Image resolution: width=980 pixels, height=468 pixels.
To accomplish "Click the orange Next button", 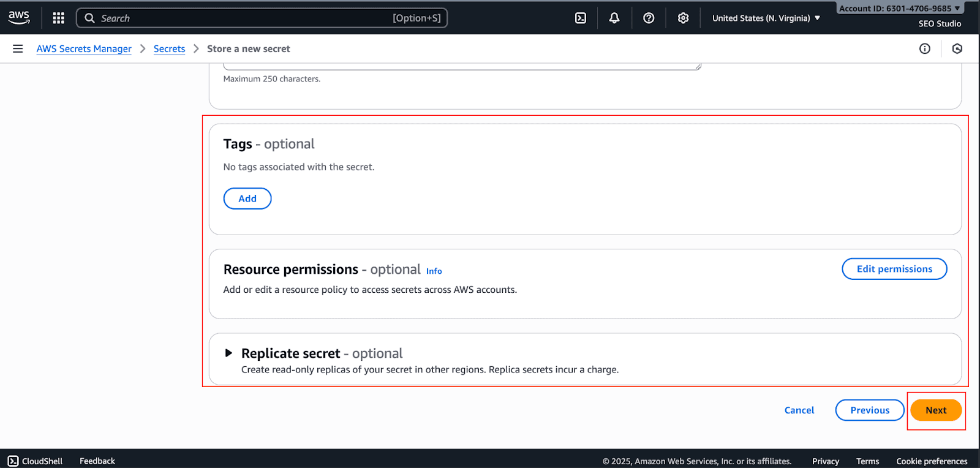I will pos(936,410).
